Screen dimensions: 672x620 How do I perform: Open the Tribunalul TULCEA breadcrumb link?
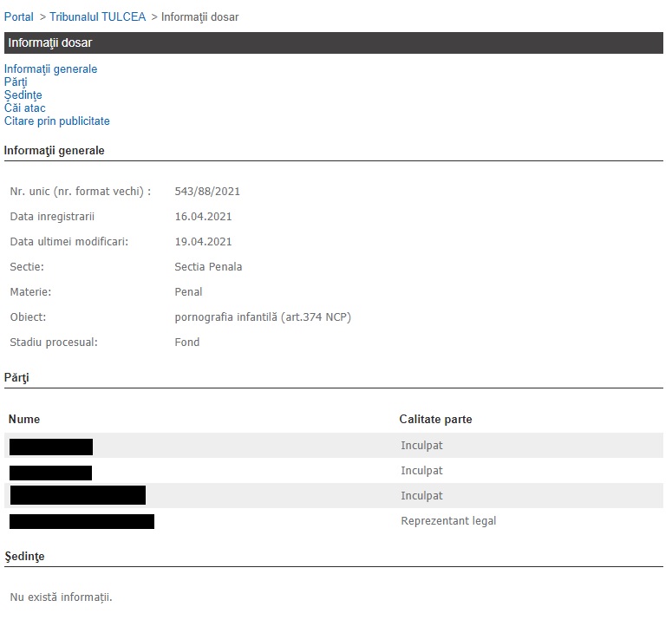pos(97,17)
